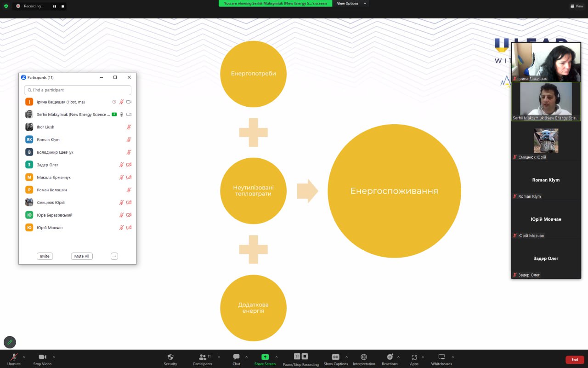Unmute the microphone
588x368 pixels.
(x=14, y=357)
